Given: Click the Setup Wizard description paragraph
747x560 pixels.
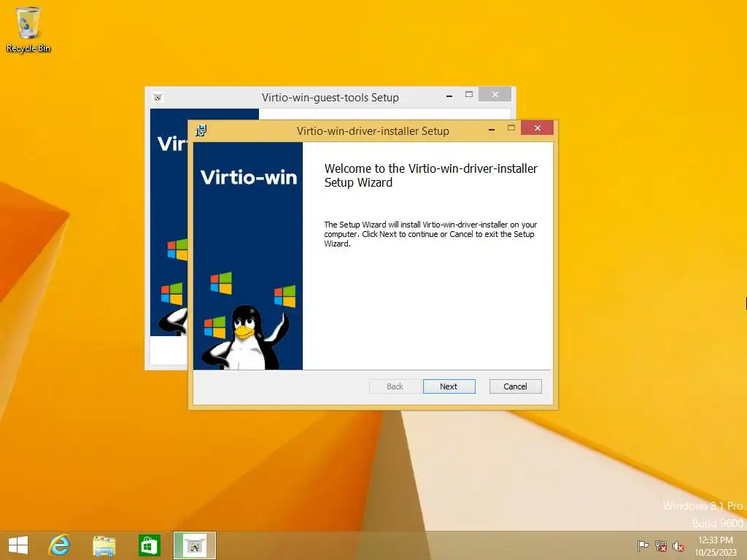Looking at the screenshot, I should pos(430,234).
